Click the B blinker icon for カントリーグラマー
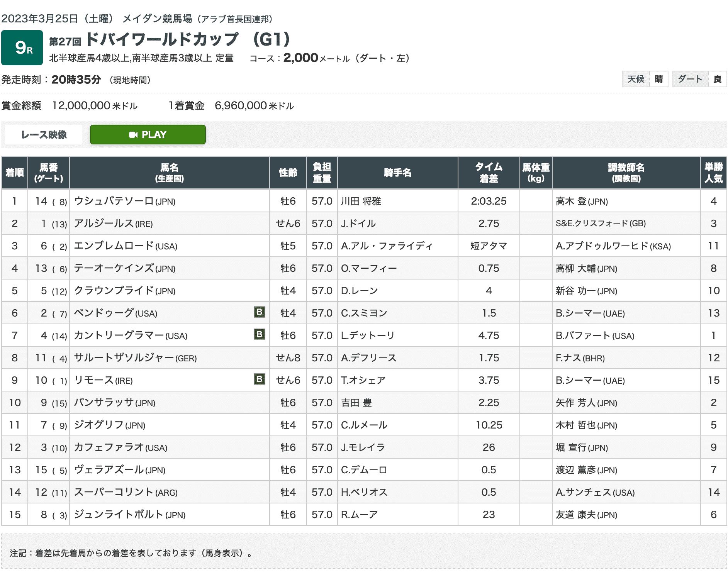The height and width of the screenshot is (576, 728). pyautogui.click(x=260, y=334)
